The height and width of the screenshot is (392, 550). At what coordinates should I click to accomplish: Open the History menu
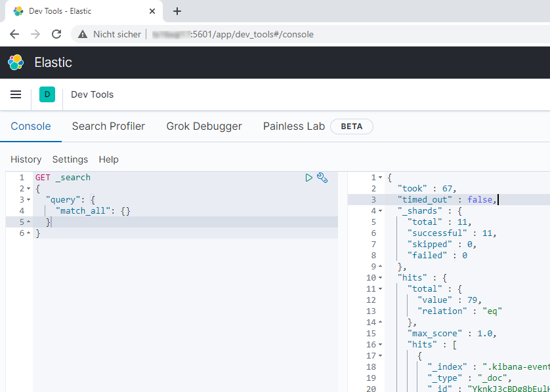pyautogui.click(x=26, y=159)
